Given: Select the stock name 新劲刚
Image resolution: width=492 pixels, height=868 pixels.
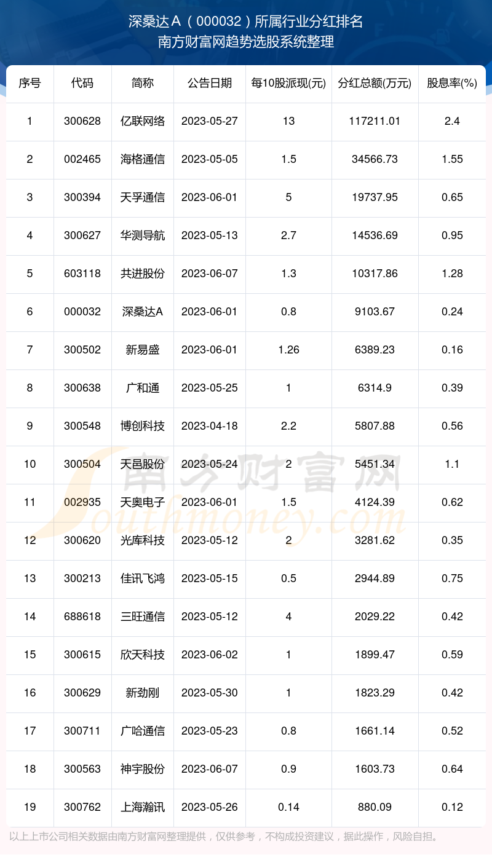Looking at the screenshot, I should 143,693.
